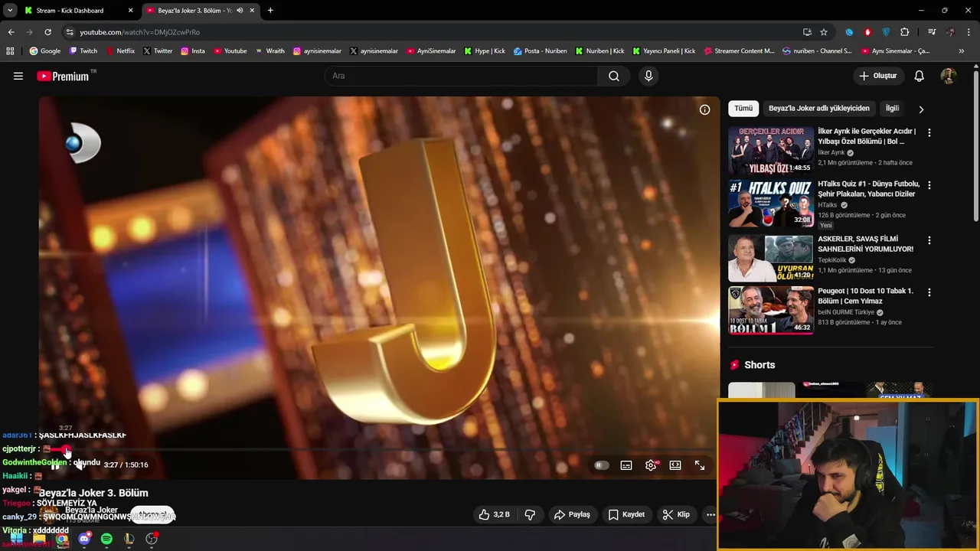Save video with Kaydet button

pos(626,514)
